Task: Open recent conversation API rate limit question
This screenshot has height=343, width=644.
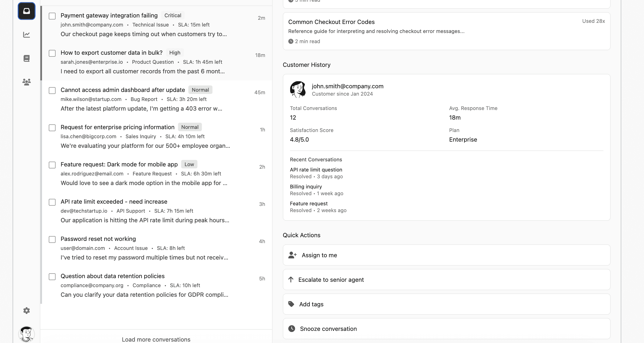Action: tap(316, 170)
